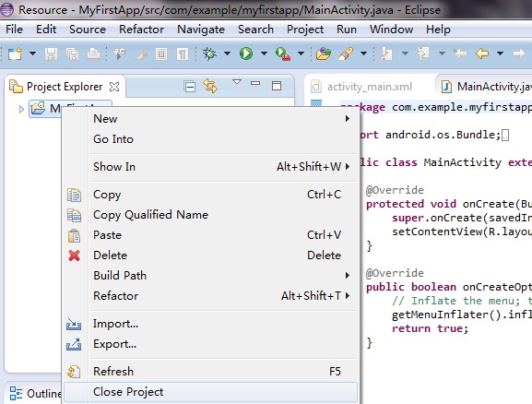Select the MyFirstApp project folder icon
This screenshot has width=532, height=404.
tap(38, 108)
